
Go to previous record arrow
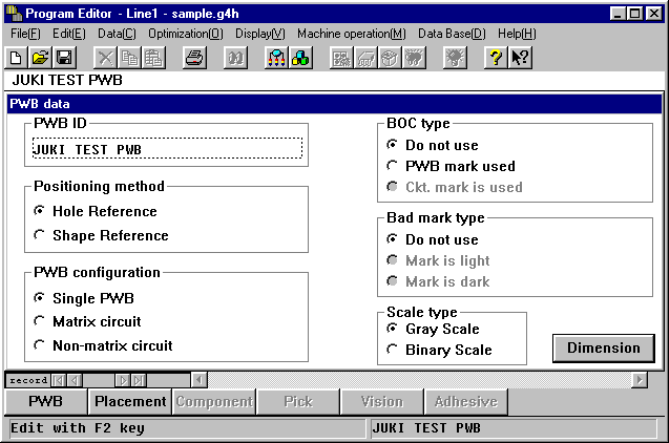click(75, 380)
